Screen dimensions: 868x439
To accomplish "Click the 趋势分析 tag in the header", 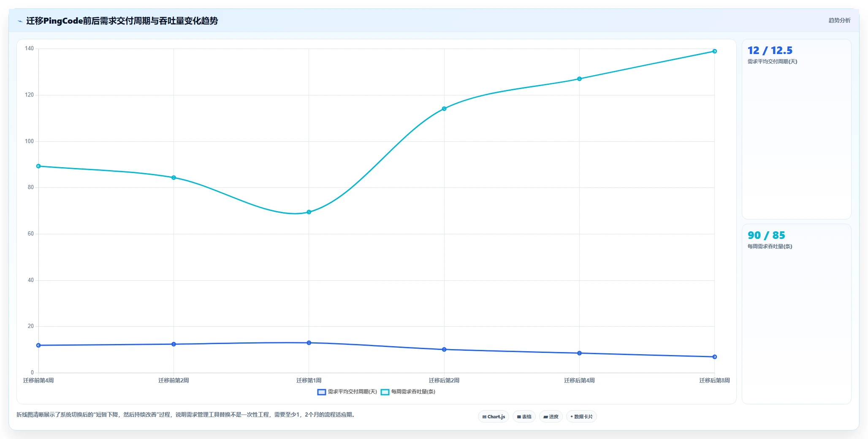I will tap(839, 20).
